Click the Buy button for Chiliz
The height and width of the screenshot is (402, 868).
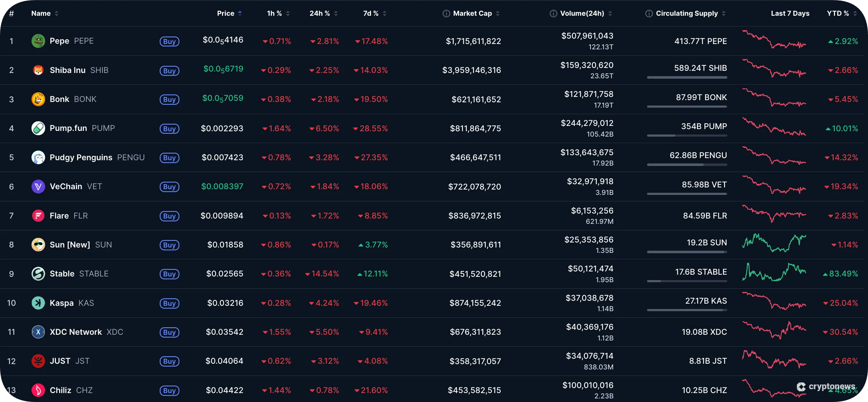pos(169,391)
